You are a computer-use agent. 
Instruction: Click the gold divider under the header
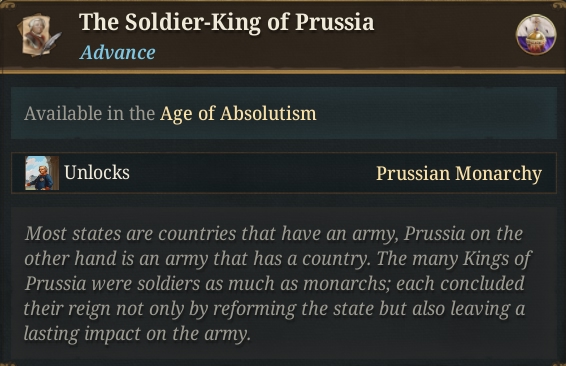[x=283, y=71]
